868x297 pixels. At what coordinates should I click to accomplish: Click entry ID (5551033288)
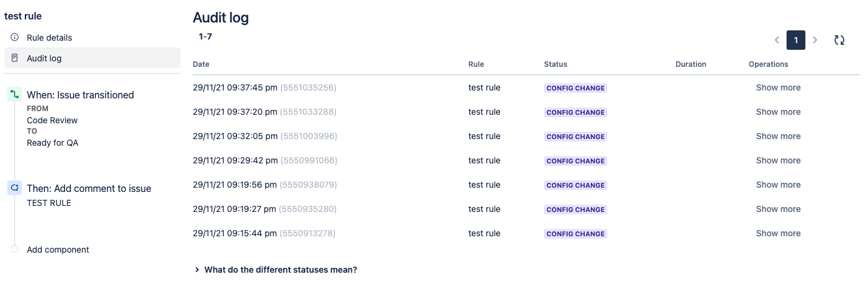(x=308, y=112)
